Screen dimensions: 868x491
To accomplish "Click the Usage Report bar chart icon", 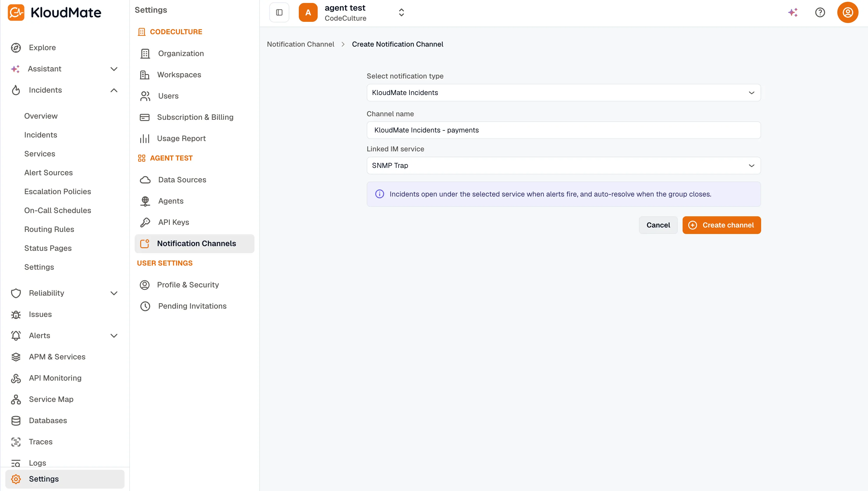I will coord(144,139).
